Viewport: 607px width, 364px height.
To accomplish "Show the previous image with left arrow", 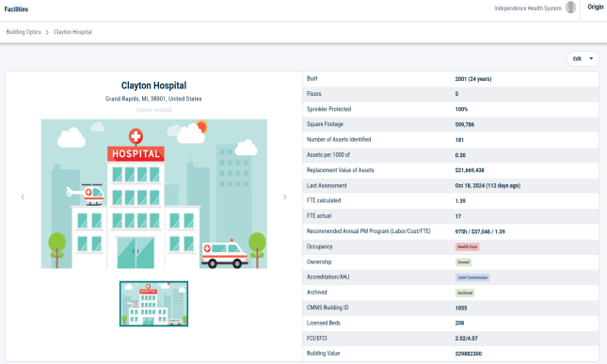I will pos(23,197).
